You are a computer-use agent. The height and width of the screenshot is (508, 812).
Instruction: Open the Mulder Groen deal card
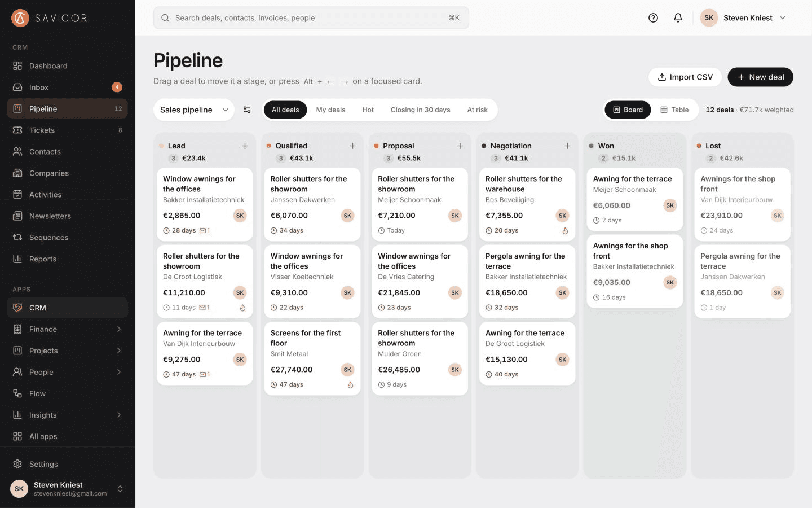pyautogui.click(x=420, y=358)
